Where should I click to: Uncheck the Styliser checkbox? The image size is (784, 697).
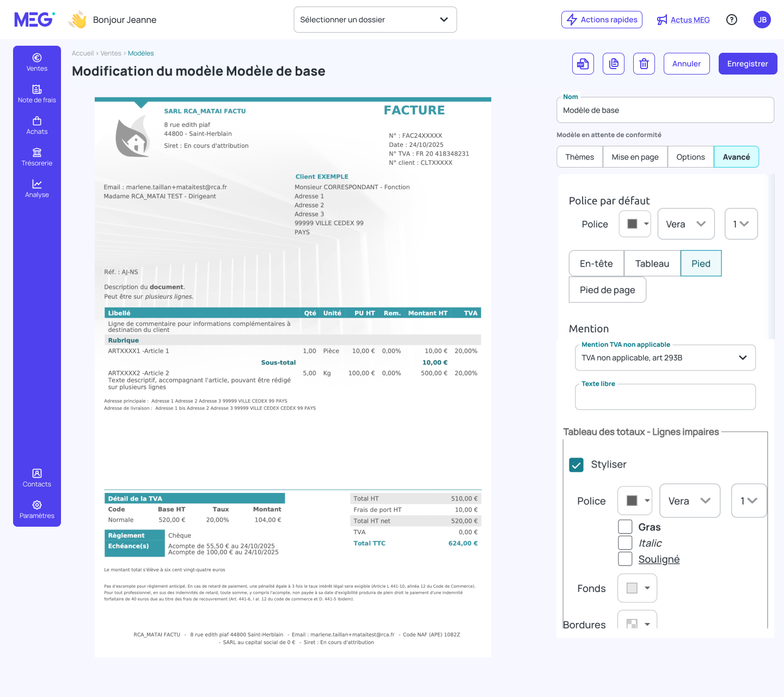click(x=576, y=465)
